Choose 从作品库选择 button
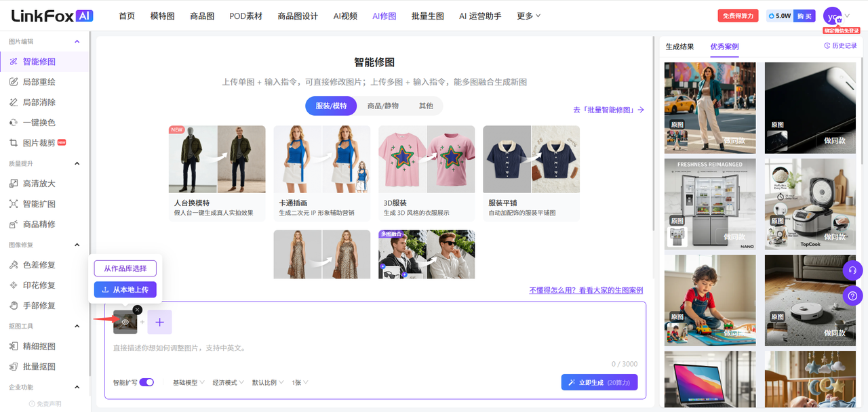 (125, 268)
